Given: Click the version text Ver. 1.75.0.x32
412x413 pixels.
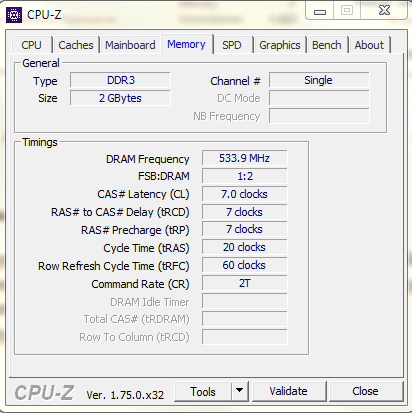Looking at the screenshot, I should click(x=125, y=395).
